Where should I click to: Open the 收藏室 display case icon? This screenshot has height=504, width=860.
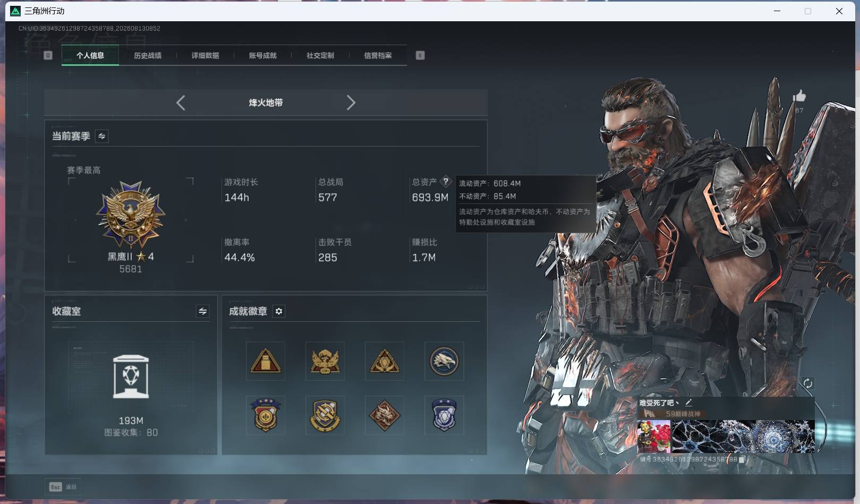click(131, 377)
